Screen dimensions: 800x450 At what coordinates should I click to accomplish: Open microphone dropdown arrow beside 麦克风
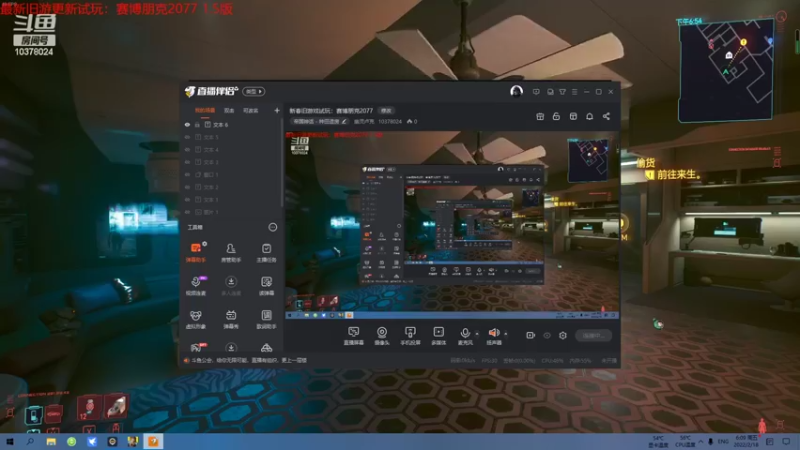pos(477,334)
